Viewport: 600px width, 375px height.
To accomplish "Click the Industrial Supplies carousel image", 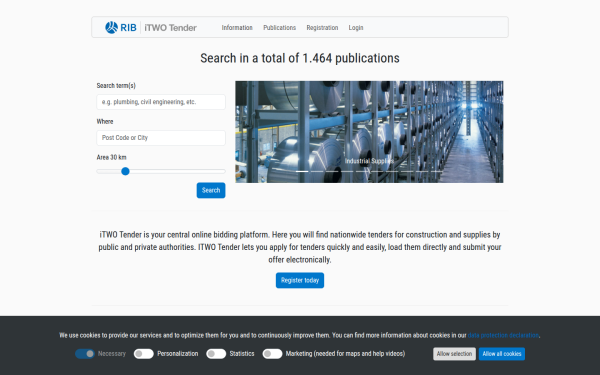I will (x=369, y=132).
